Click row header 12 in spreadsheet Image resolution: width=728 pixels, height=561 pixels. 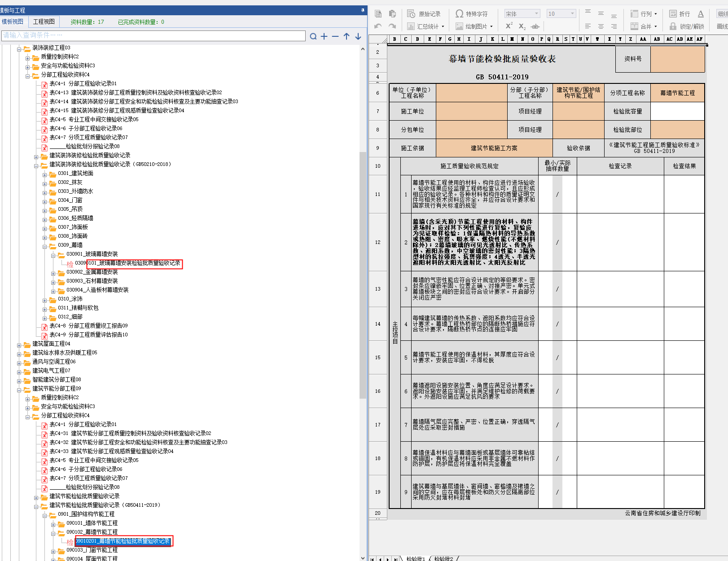377,242
